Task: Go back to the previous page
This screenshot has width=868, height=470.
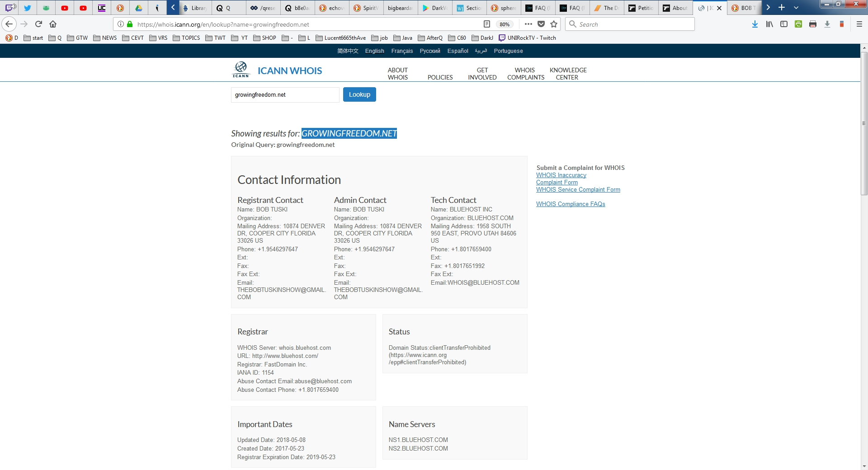Action: tap(9, 24)
